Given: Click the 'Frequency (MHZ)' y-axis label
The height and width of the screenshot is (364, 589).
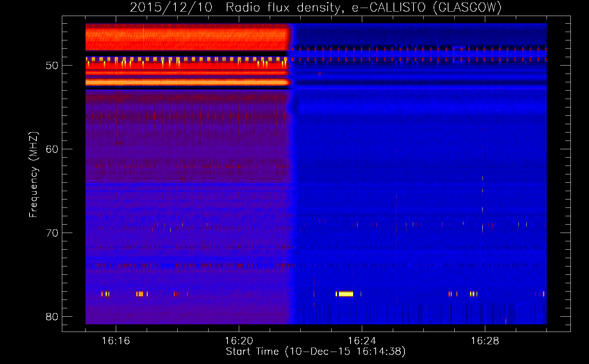Looking at the screenshot, I should click(x=33, y=175).
